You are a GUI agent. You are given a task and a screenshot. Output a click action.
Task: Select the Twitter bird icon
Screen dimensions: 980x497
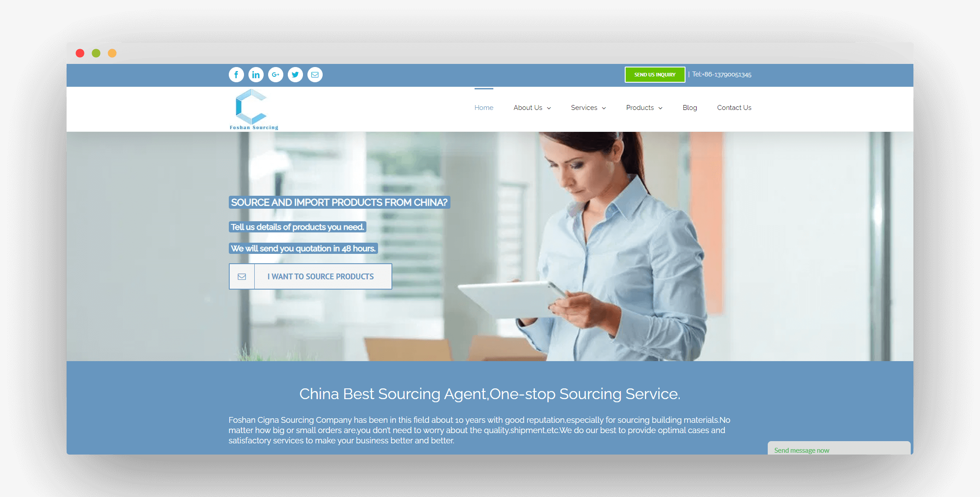coord(294,74)
